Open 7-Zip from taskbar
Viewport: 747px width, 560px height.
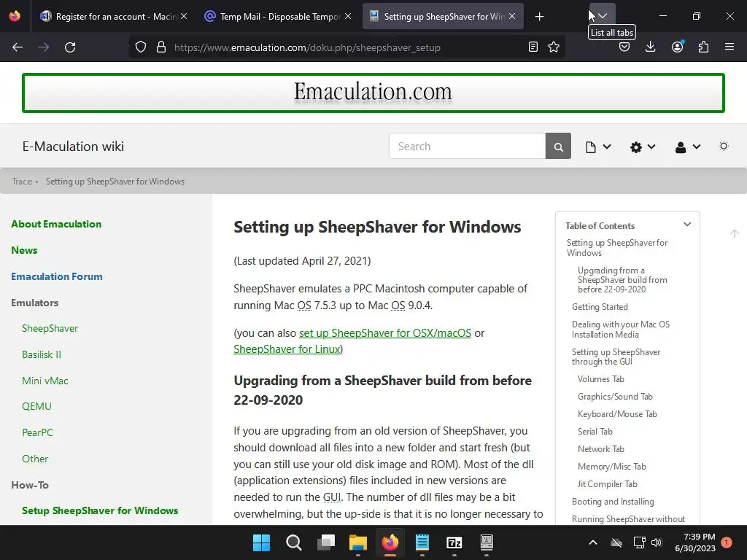coord(454,542)
